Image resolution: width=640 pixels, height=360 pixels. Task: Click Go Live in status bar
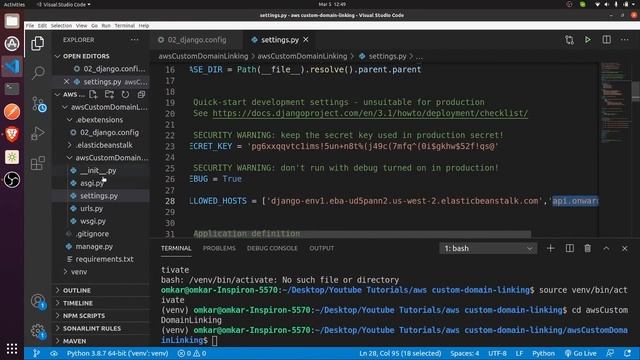580,353
